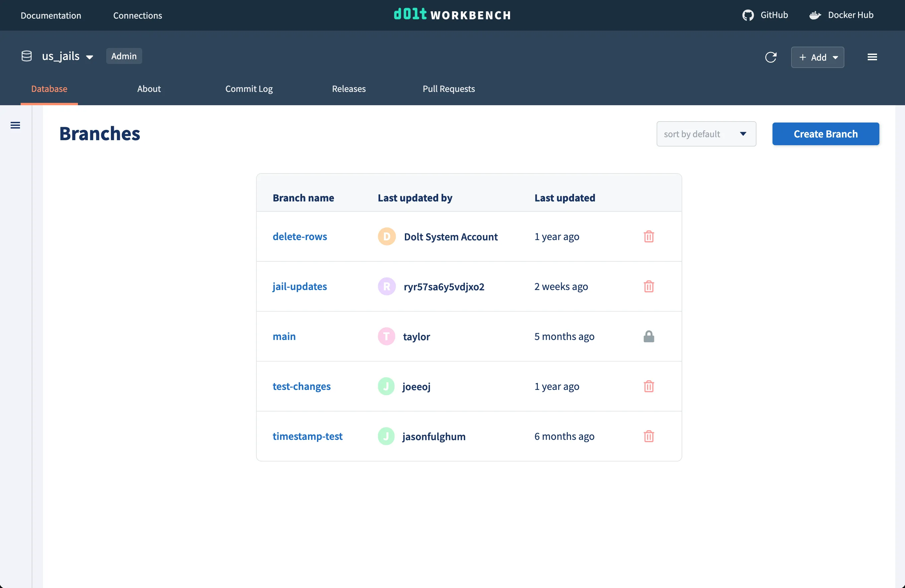Open the hamburger menu in database header
Screen dimensions: 905x588
[x=872, y=57]
